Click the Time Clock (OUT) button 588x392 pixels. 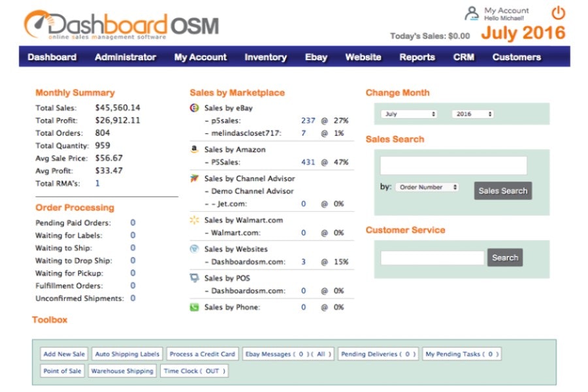coord(193,370)
